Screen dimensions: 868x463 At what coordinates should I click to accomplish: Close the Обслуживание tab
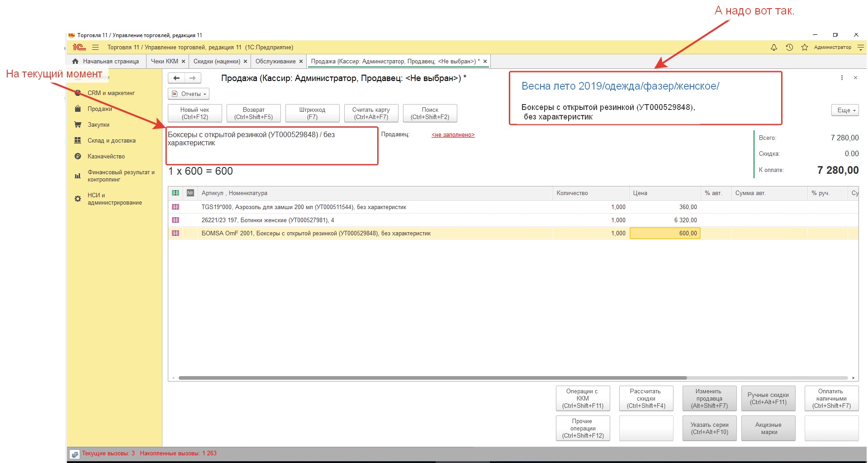[x=301, y=62]
